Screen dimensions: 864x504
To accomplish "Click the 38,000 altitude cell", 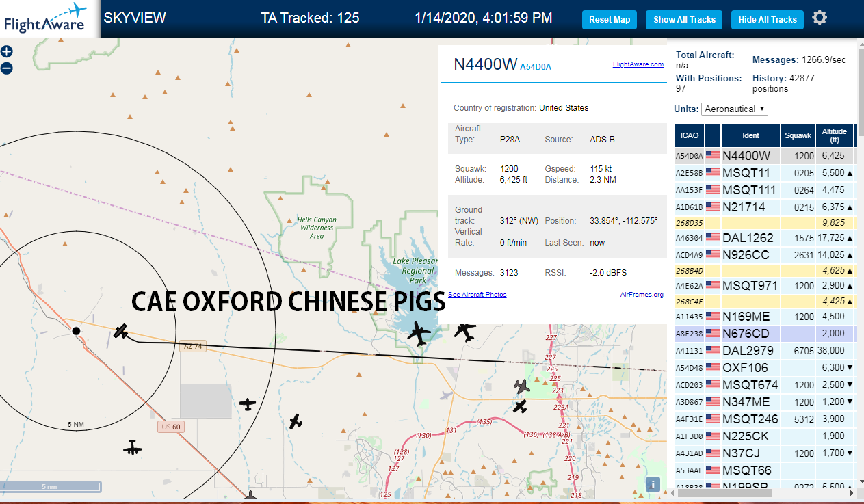I will click(835, 351).
